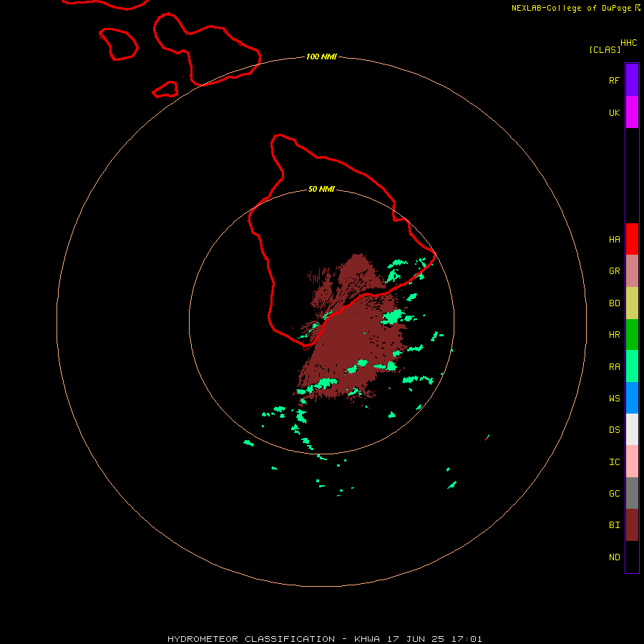This screenshot has width=644, height=644.
Task: Click the GR legend color swatch
Action: pos(632,270)
